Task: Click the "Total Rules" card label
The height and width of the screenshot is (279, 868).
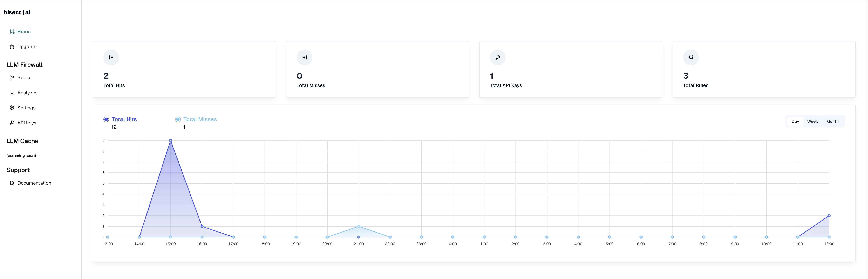Action: (x=696, y=86)
